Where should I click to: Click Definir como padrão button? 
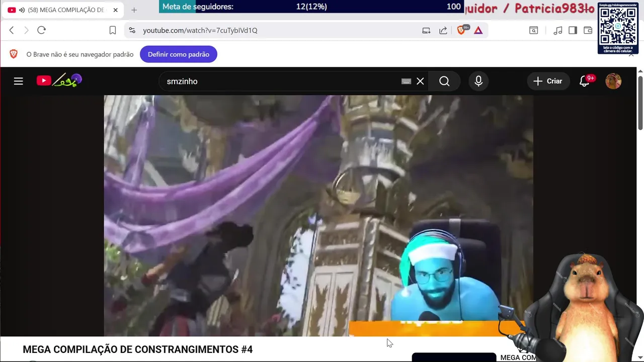[x=179, y=54]
